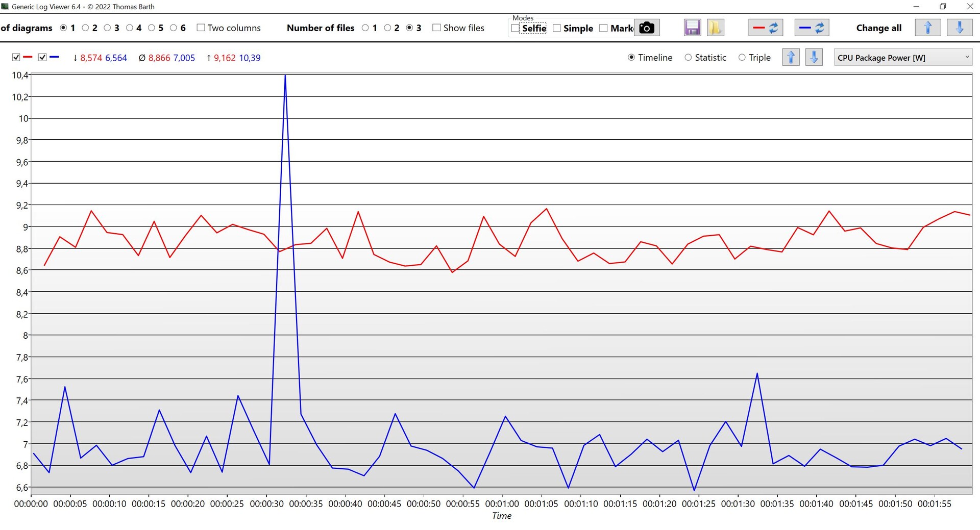Click the blue spike peak in the chart

pos(285,77)
